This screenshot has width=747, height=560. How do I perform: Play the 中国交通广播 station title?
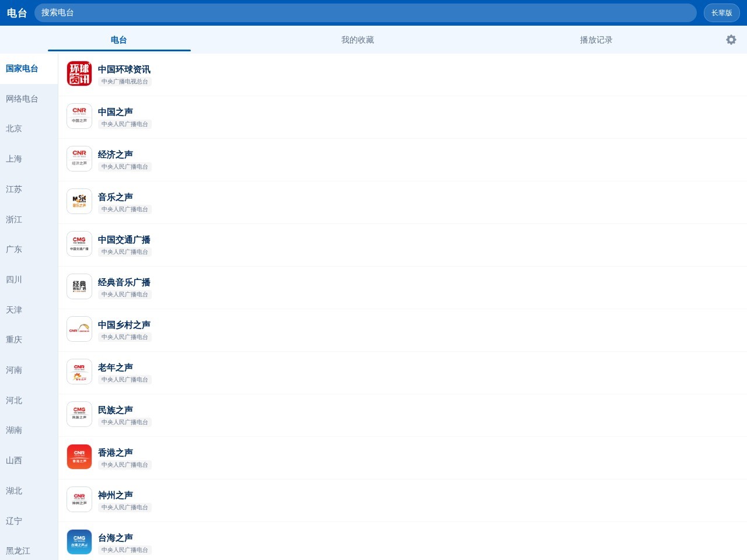pyautogui.click(x=124, y=240)
